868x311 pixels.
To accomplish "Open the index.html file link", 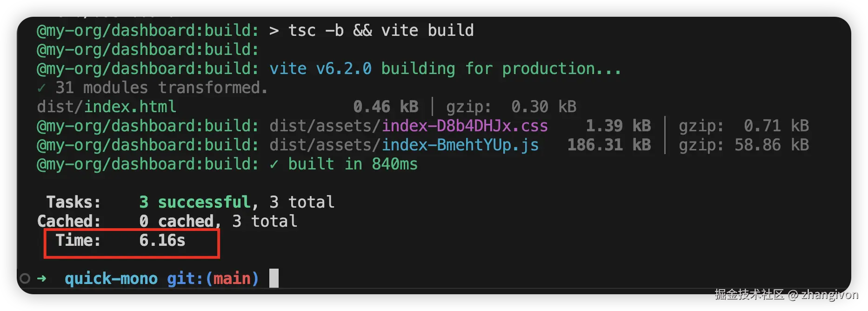I will pyautogui.click(x=130, y=107).
